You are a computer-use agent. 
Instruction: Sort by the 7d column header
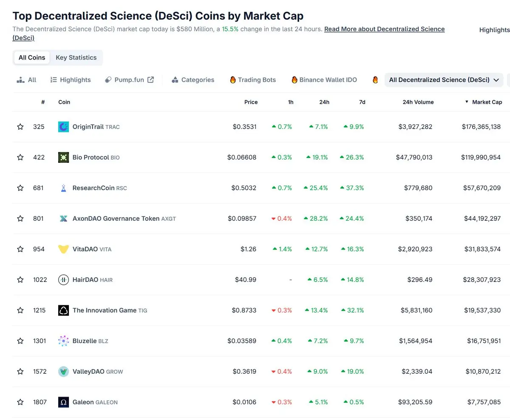pyautogui.click(x=362, y=102)
